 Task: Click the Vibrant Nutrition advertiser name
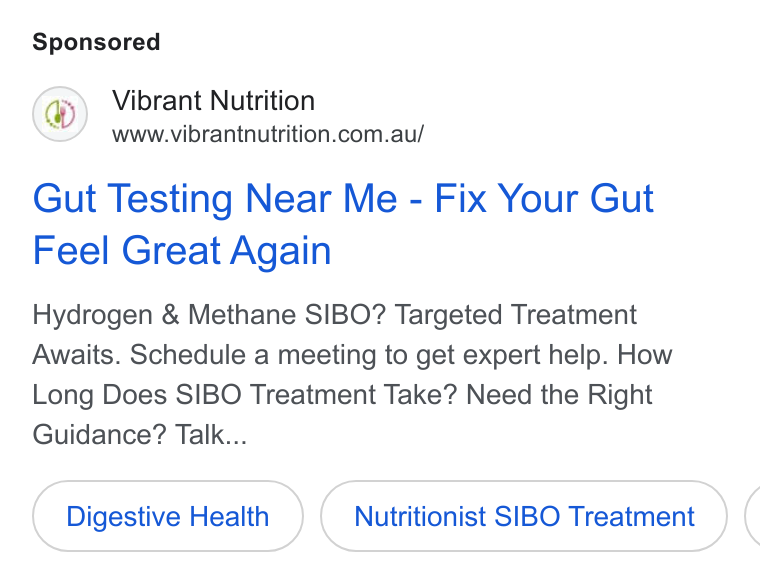213,101
